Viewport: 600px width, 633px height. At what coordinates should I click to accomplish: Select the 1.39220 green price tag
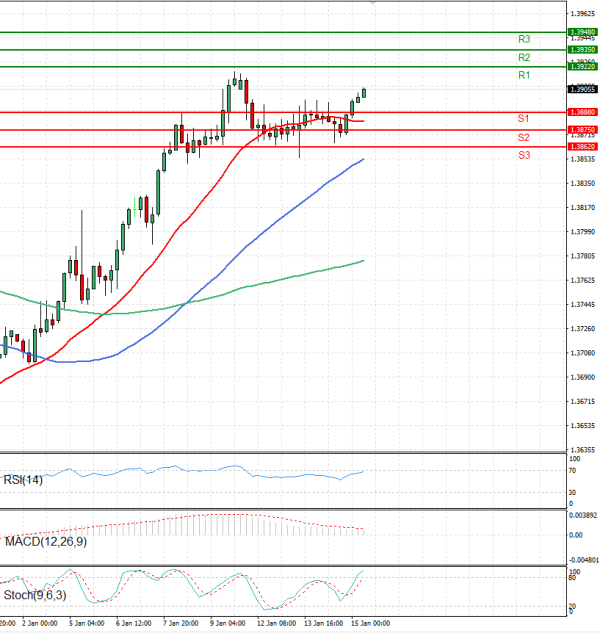582,66
